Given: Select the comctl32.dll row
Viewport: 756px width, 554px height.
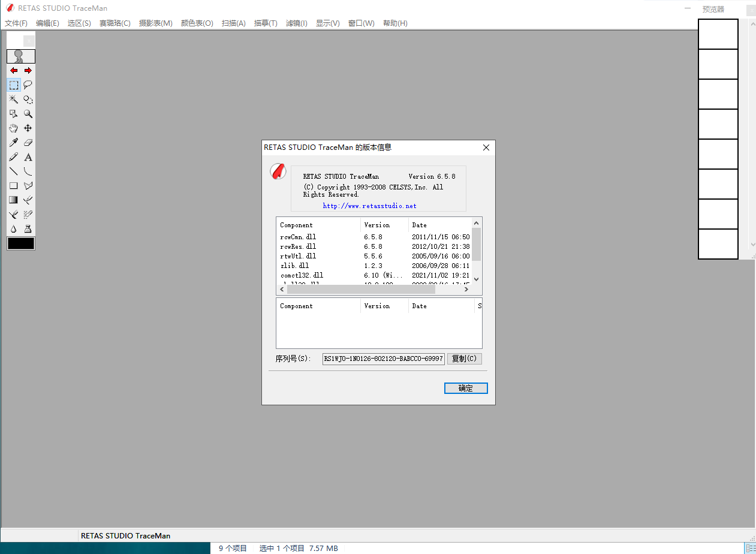Looking at the screenshot, I should [374, 275].
